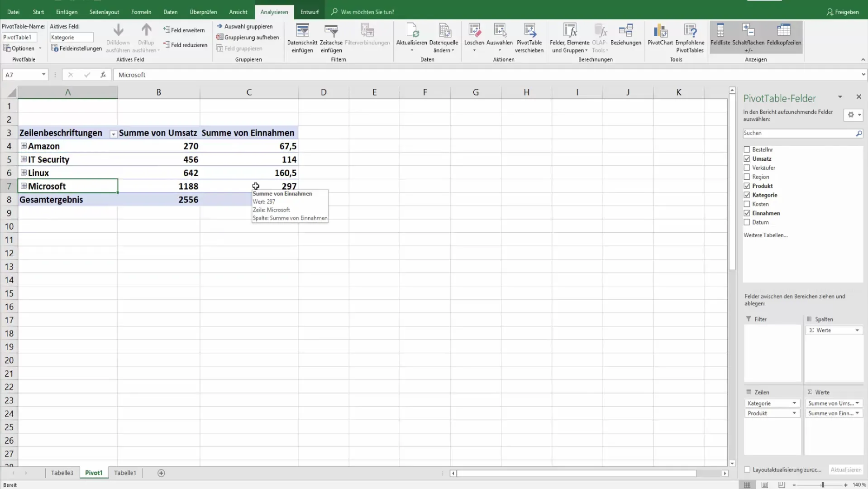Open Beziehungen dialog
This screenshot has width=868, height=489.
click(x=626, y=34)
